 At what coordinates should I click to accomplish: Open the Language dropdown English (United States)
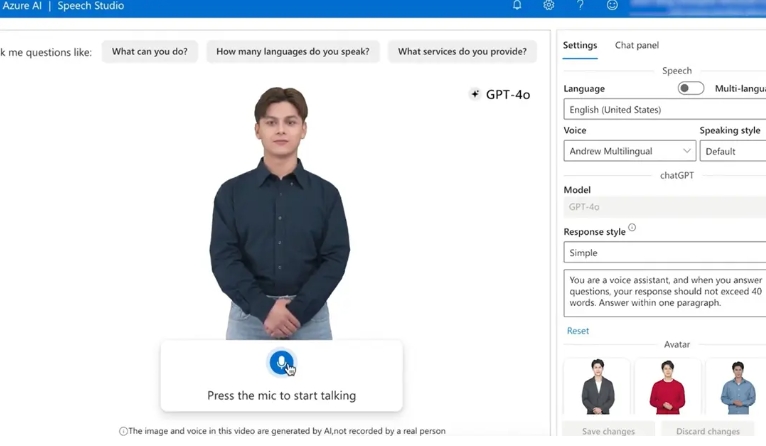[664, 110]
